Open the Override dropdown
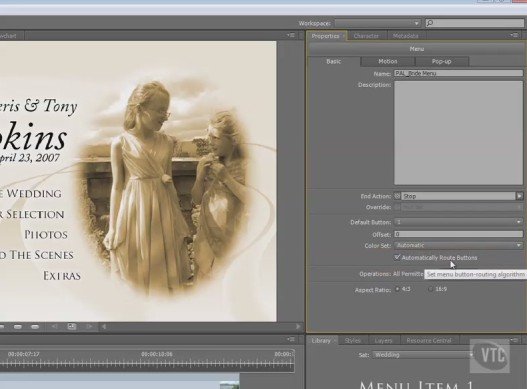Image resolution: width=527 pixels, height=389 pixels. click(x=462, y=207)
